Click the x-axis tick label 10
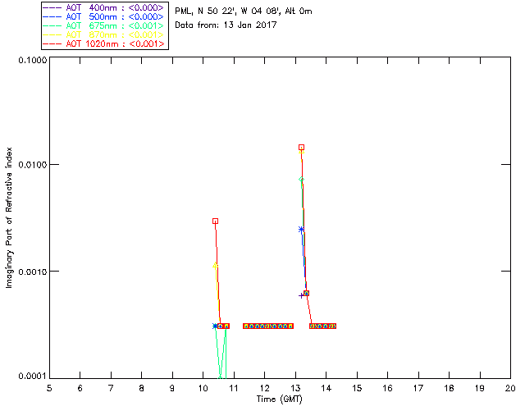Viewport: 525px width, 420px height. (203, 388)
